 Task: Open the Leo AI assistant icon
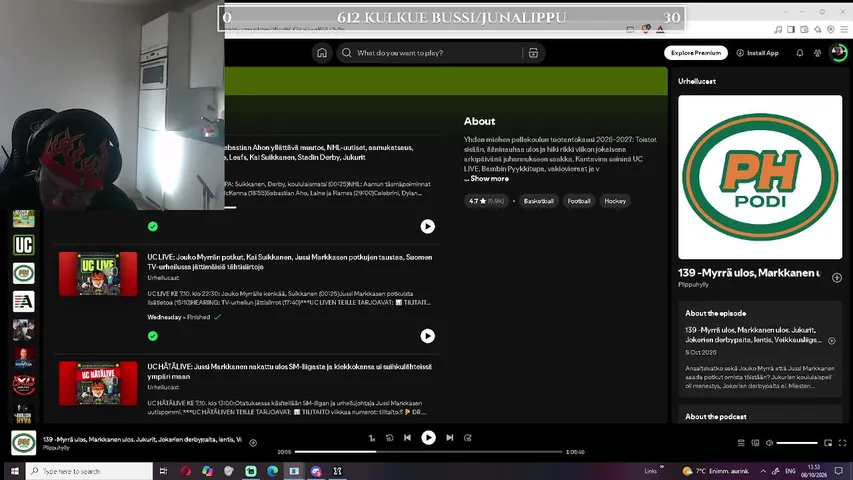(x=818, y=29)
